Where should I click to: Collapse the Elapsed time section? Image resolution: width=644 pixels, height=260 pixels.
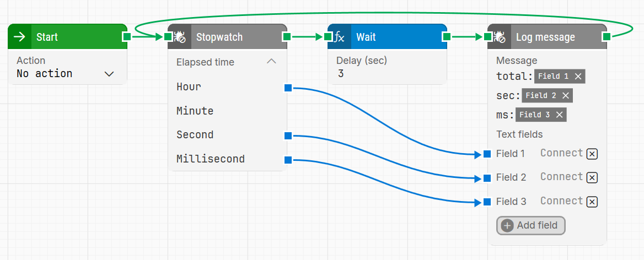(271, 62)
